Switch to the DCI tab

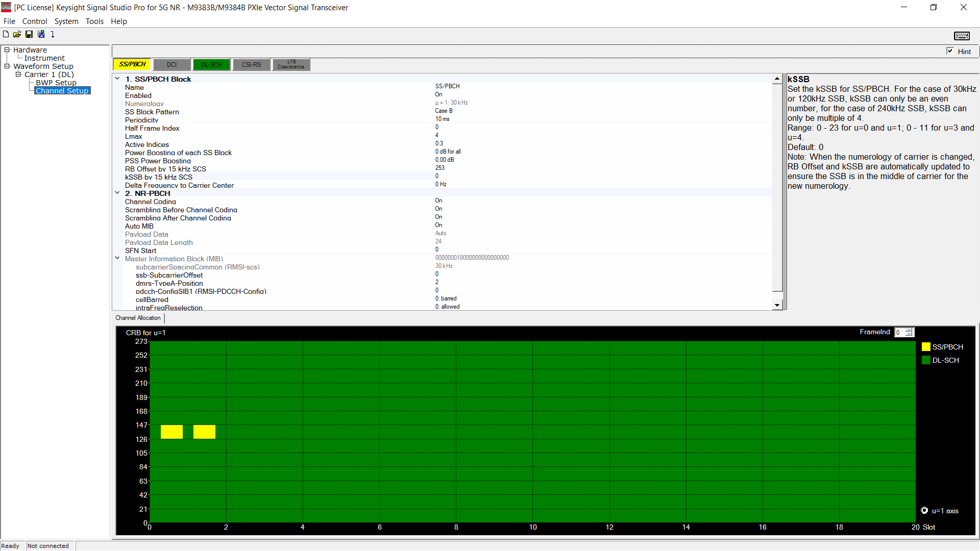pos(171,65)
